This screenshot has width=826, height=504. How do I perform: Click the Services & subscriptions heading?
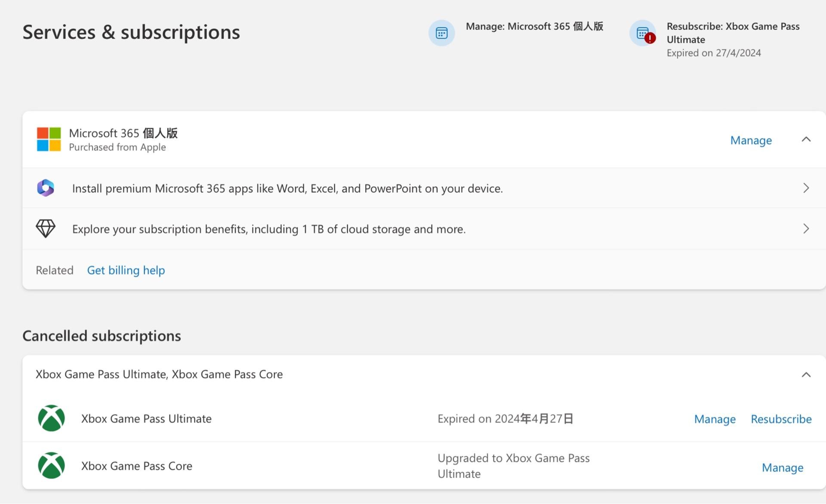pyautogui.click(x=131, y=32)
